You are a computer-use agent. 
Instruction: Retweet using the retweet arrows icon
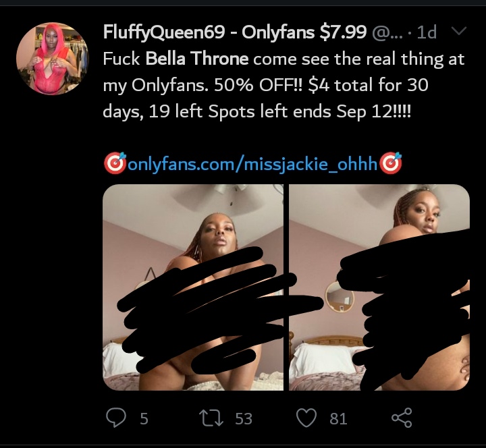(x=211, y=418)
